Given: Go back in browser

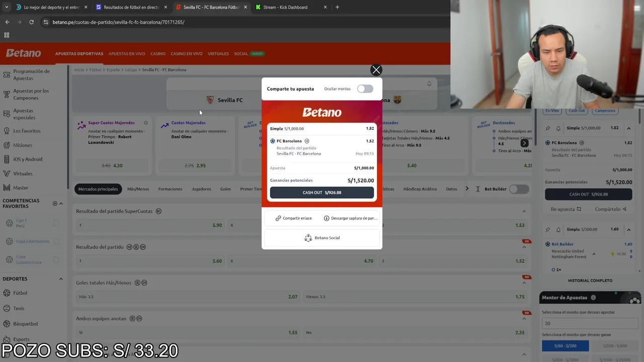Looking at the screenshot, I should tap(7, 22).
